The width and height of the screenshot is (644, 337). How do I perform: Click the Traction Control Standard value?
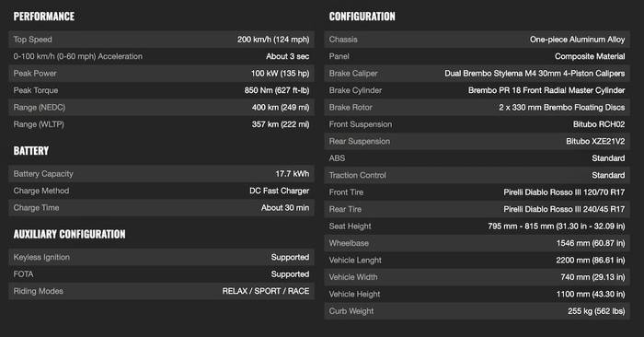click(x=608, y=175)
